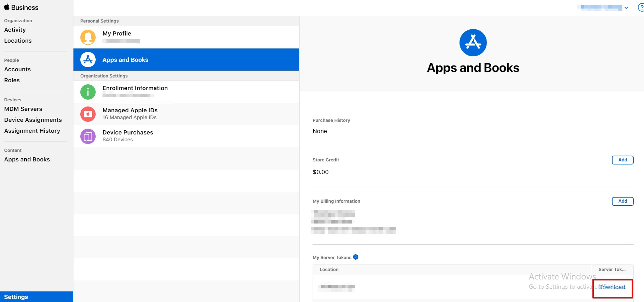This screenshot has width=644, height=302.
Task: Open Assignment History in the sidebar
Action: [x=32, y=131]
